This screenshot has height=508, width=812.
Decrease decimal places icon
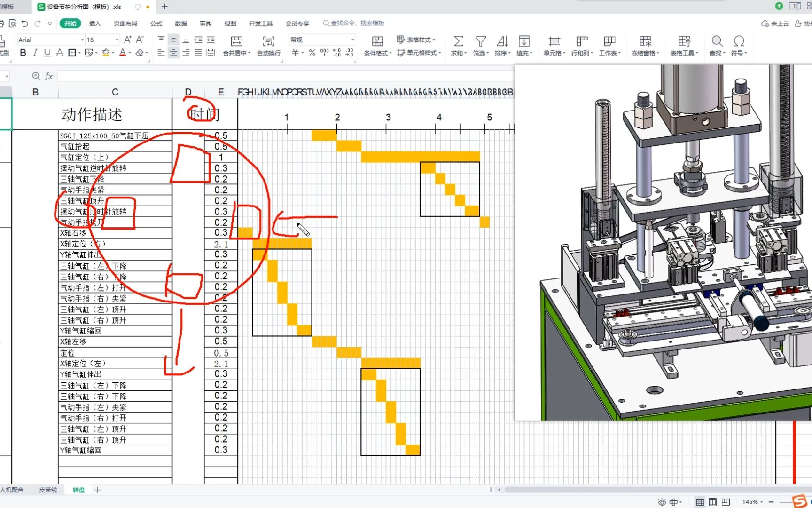pos(349,53)
